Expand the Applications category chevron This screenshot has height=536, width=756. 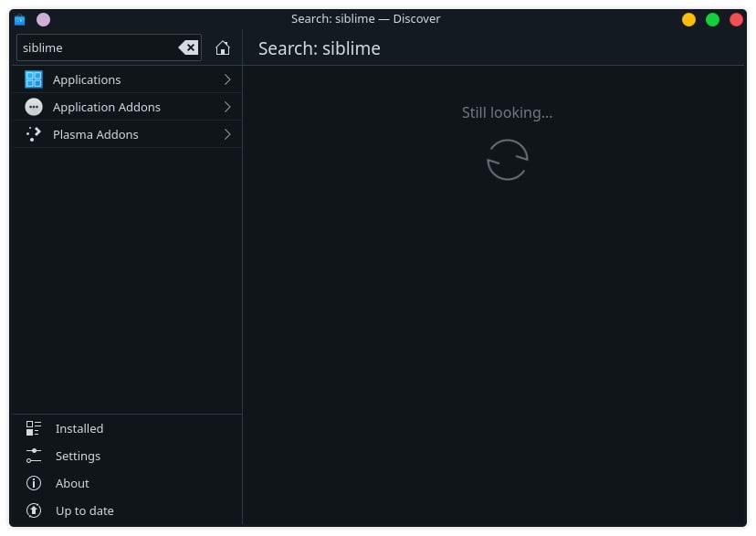pyautogui.click(x=227, y=79)
